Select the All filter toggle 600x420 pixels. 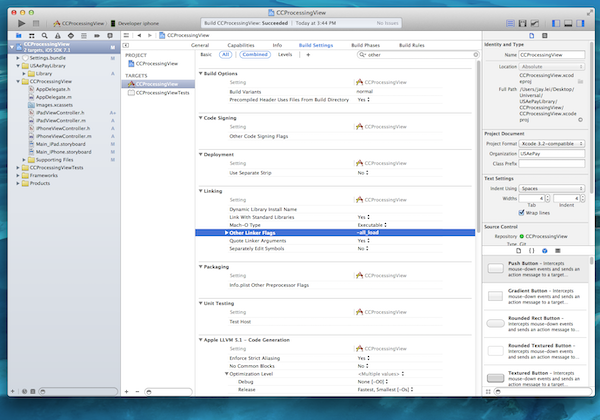225,55
